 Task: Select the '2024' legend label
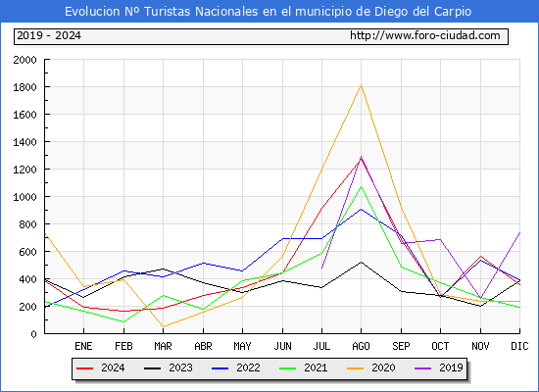click(113, 367)
